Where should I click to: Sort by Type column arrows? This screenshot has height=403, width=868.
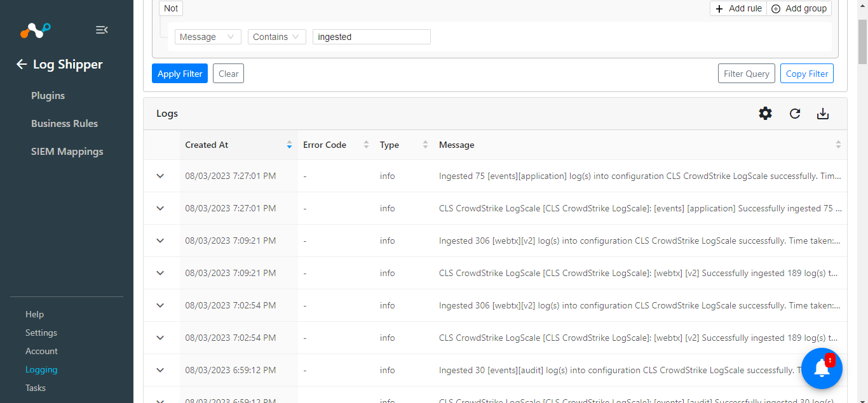425,145
